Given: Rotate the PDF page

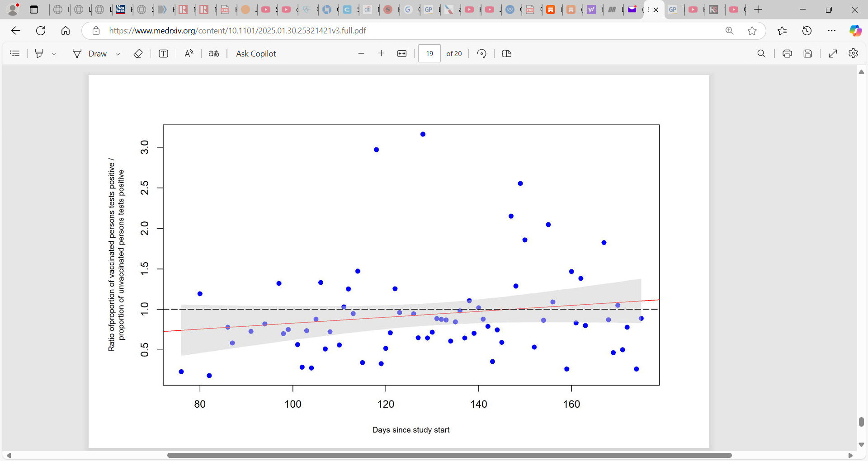Looking at the screenshot, I should pyautogui.click(x=482, y=53).
